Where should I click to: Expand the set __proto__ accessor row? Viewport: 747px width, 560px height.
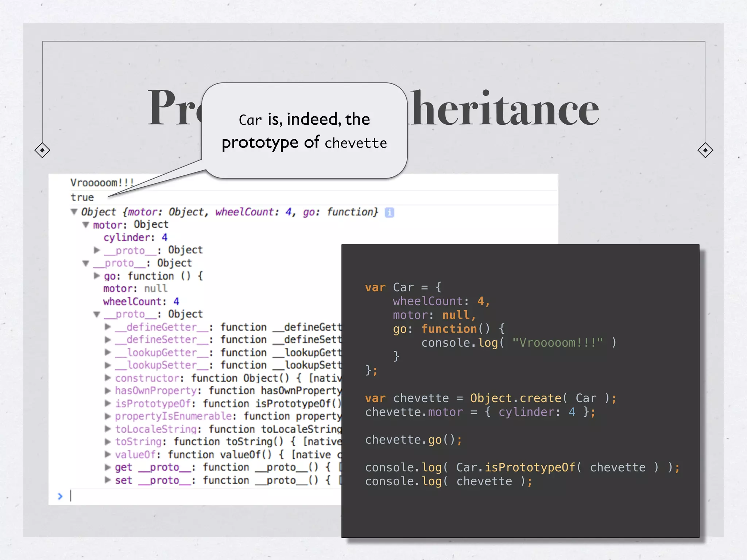tap(108, 480)
